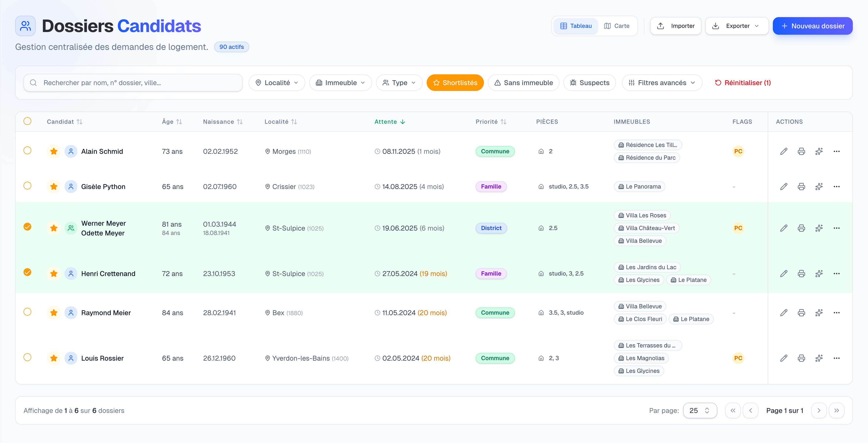The height and width of the screenshot is (443, 868).
Task: Open the edit pencil icon for Alain Schmid
Action: (x=784, y=151)
